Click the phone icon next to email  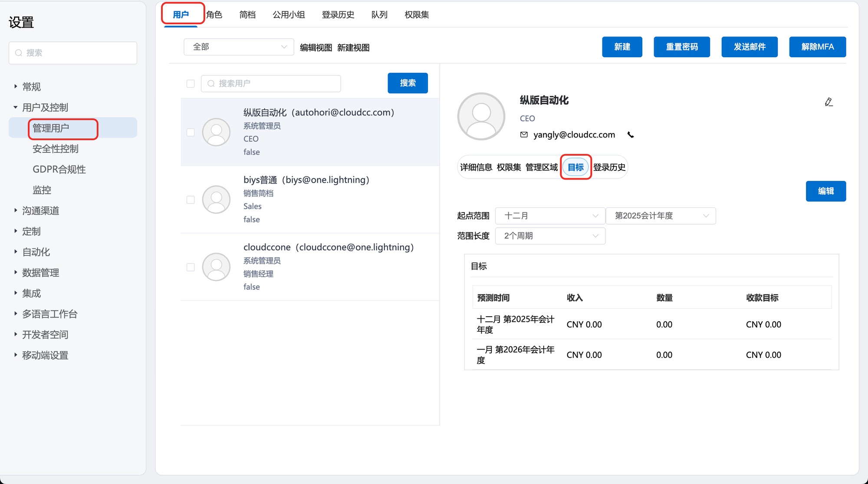[631, 135]
